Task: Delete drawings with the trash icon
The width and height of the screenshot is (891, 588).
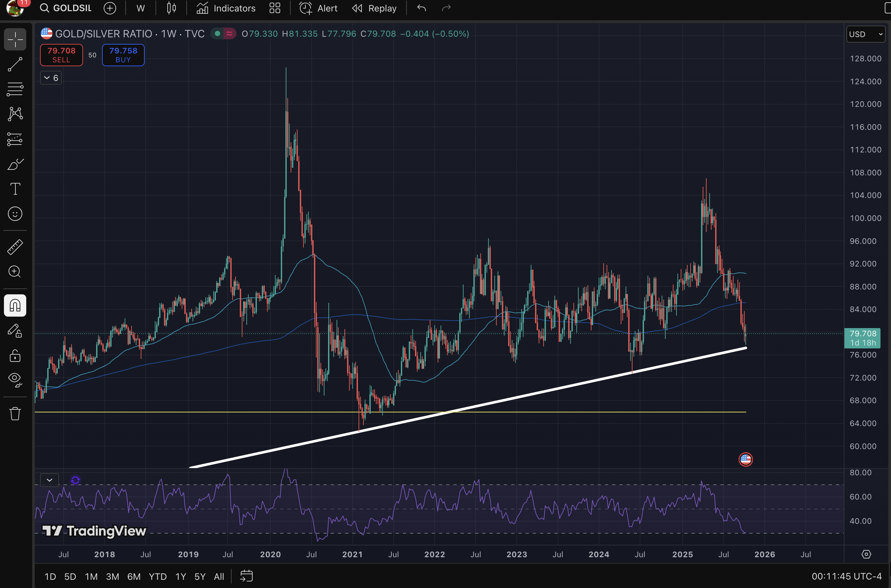Action: click(15, 414)
